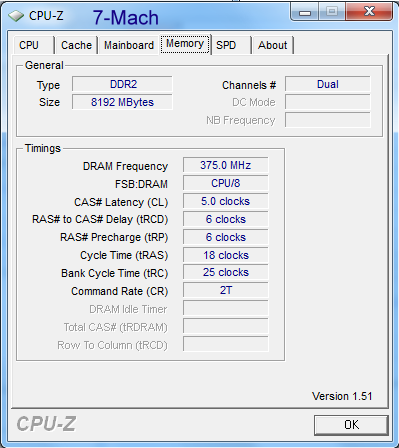Click the Channels field showing Dual
Viewport: 399px width, 448px height.
(x=328, y=84)
